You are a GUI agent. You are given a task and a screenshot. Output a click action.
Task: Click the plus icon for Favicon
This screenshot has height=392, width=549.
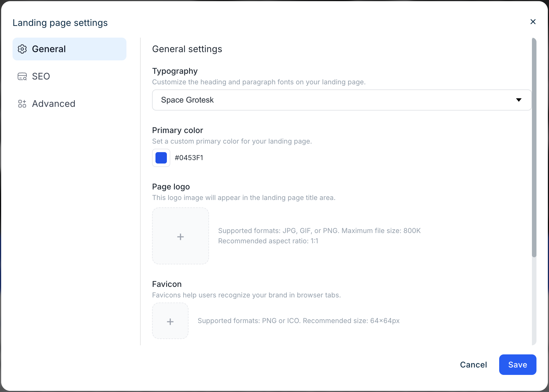click(x=170, y=322)
